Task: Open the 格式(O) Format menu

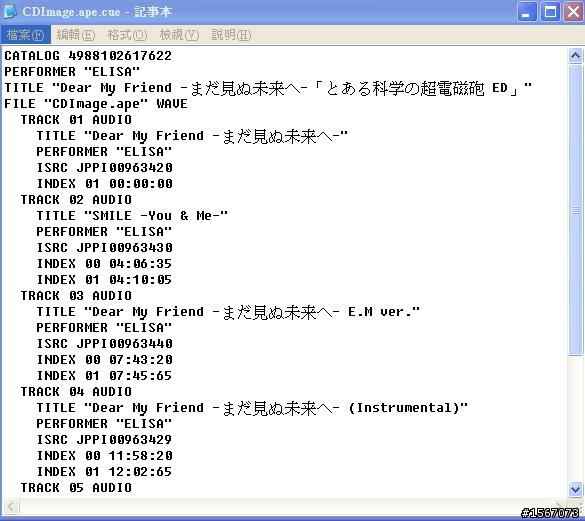Action: point(127,35)
